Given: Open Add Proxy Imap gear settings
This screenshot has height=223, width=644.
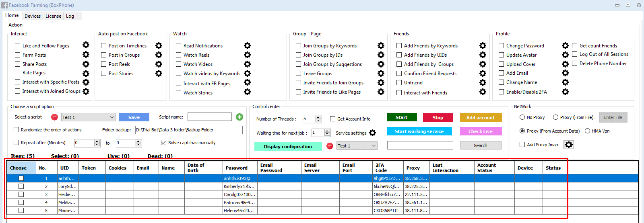Looking at the screenshot, I should (568, 145).
